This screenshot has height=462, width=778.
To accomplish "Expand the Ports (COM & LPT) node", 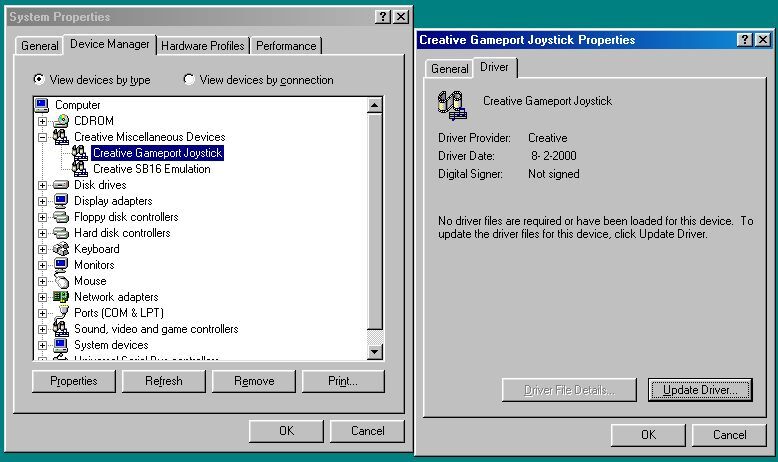I will click(43, 313).
